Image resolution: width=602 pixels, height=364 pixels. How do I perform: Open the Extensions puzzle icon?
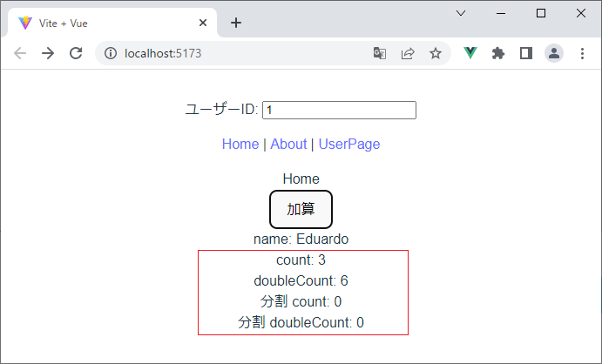coord(498,53)
